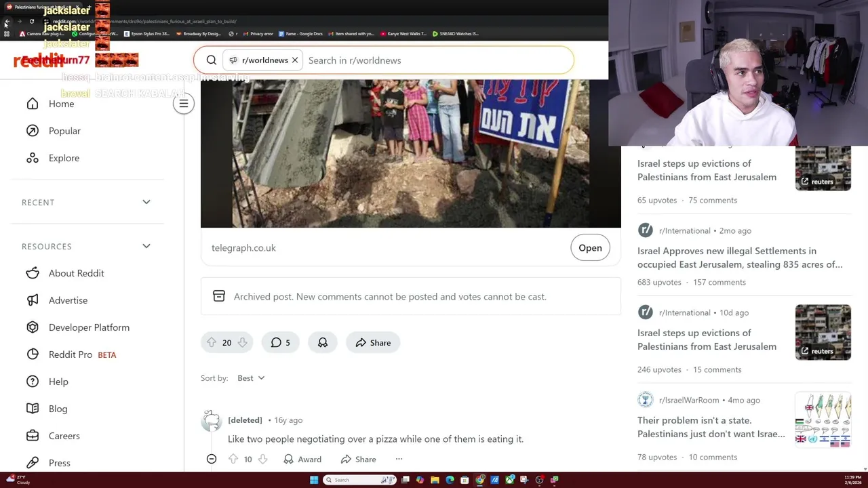868x488 pixels.
Task: Open more options on the pizza comment
Action: click(399, 460)
